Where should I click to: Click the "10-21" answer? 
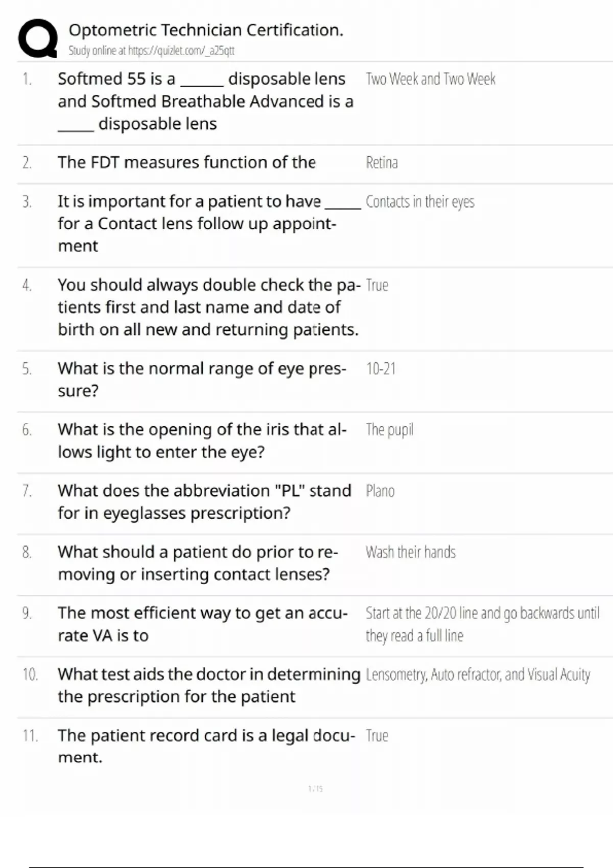coord(381,369)
